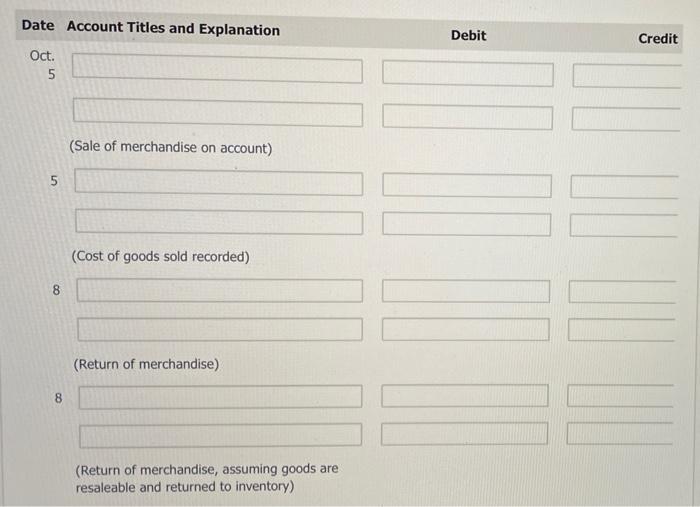Select the account title field directly above the 'Return of merchandise' explanation
The width and height of the screenshot is (700, 507).
tap(220, 329)
